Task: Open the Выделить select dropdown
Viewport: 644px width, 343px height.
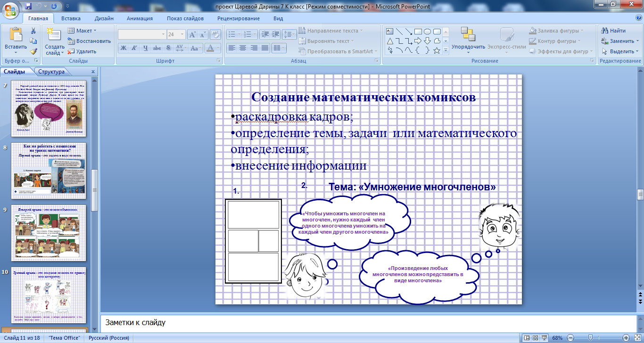Action: 619,51
